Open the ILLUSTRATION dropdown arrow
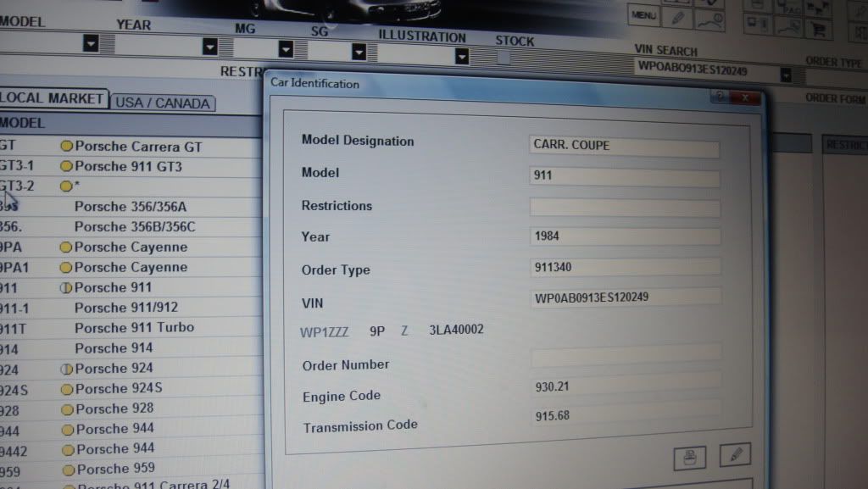This screenshot has width=868, height=489. 462,56
